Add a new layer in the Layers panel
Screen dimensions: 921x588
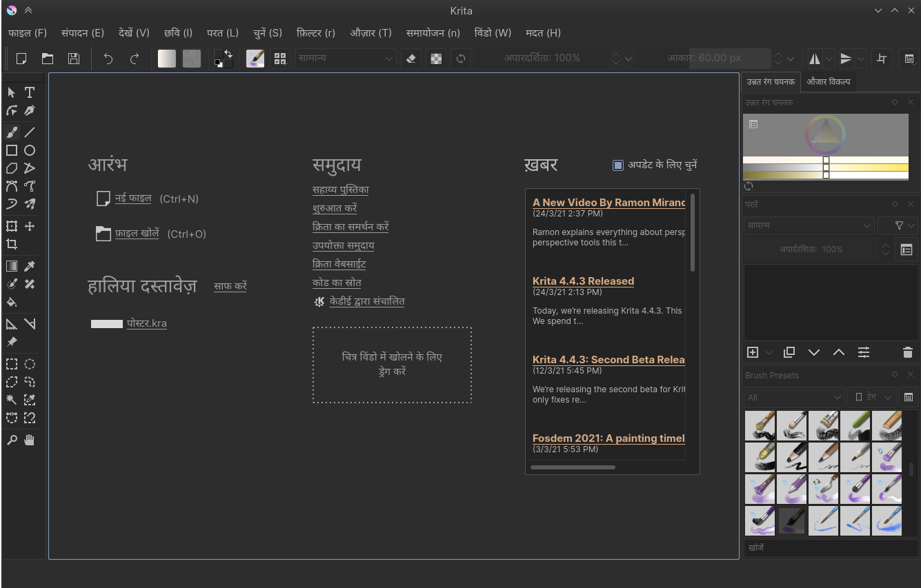tap(752, 352)
